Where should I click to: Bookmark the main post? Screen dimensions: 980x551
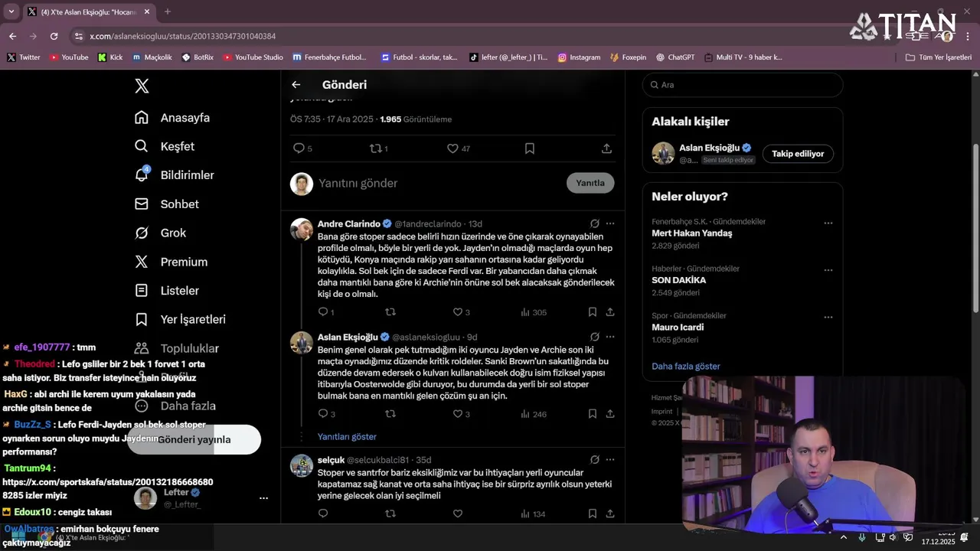pos(530,148)
